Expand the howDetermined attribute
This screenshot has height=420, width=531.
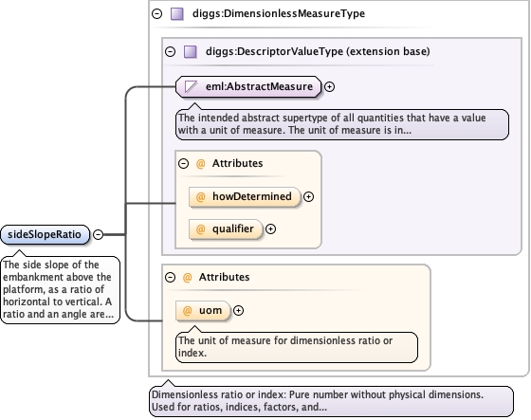coord(308,197)
